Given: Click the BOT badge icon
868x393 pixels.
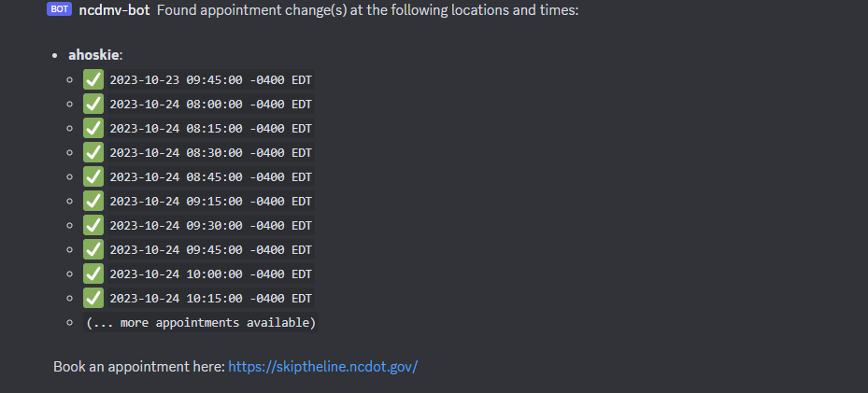Looking at the screenshot, I should (x=59, y=9).
